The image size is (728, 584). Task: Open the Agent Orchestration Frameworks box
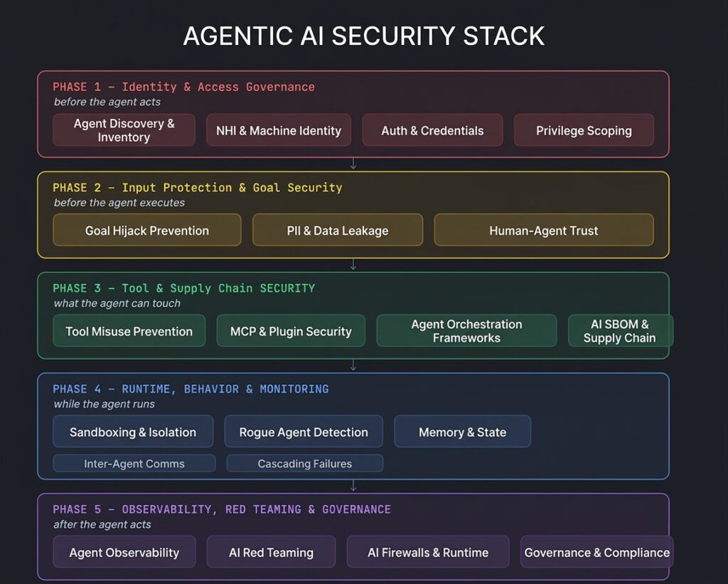click(x=466, y=331)
